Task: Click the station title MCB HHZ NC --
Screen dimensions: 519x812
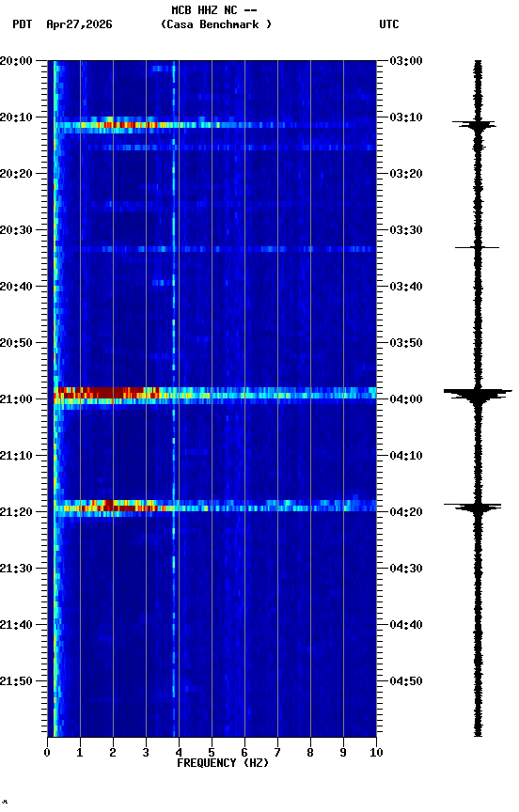Action: coord(214,10)
